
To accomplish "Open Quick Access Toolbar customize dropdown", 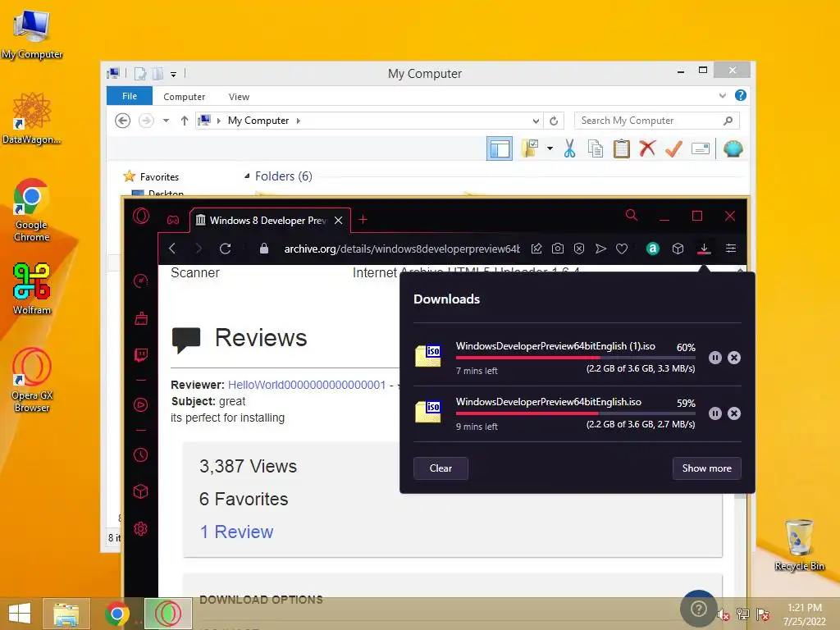I will pos(174,75).
